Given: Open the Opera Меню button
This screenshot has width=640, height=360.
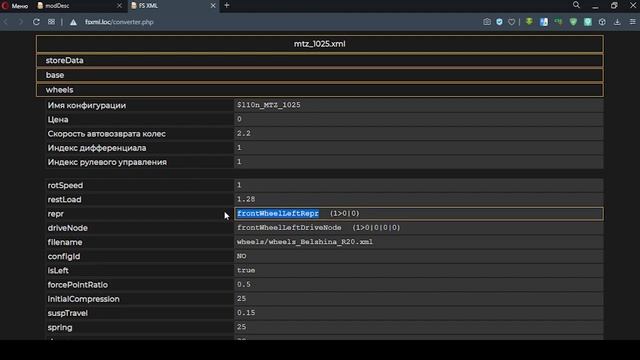Looking at the screenshot, I should coord(15,6).
